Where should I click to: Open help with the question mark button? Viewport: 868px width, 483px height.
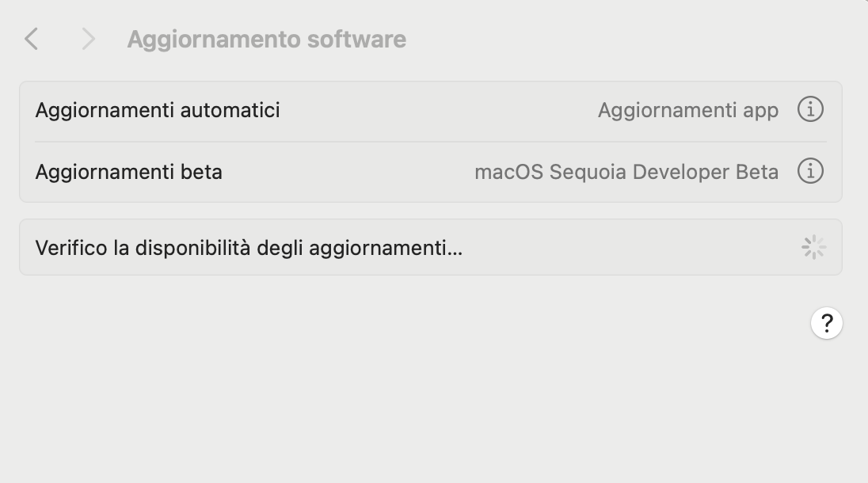click(826, 323)
